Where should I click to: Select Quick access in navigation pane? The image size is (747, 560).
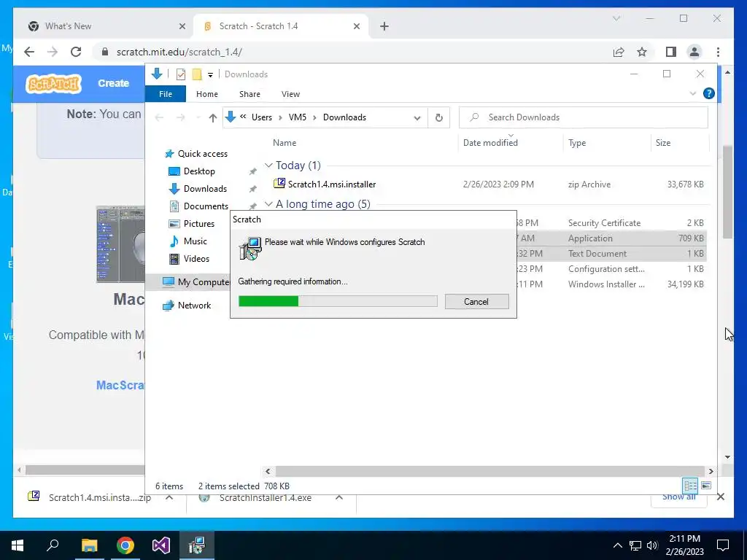(x=196, y=154)
